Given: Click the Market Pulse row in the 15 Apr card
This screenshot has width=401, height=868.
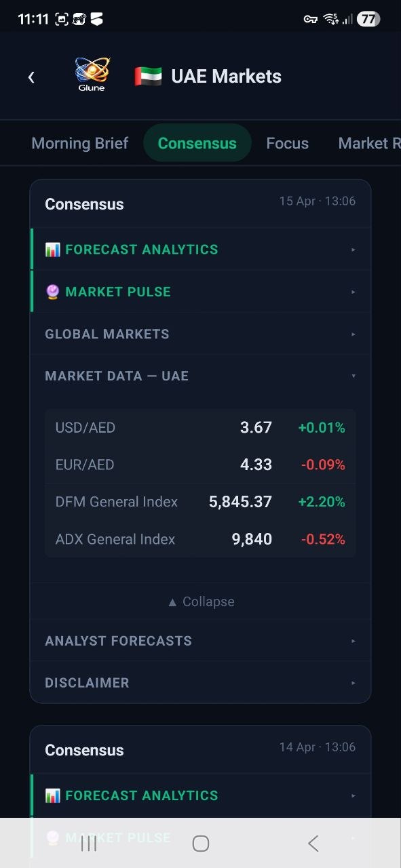Looking at the screenshot, I should pos(200,291).
